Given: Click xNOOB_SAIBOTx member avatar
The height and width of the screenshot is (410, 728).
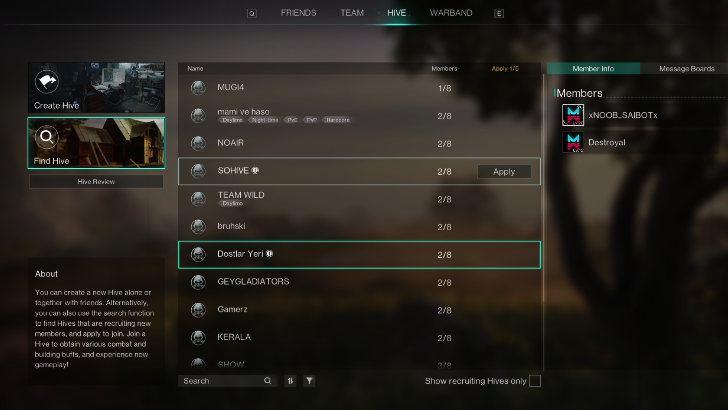Looking at the screenshot, I should click(x=573, y=115).
